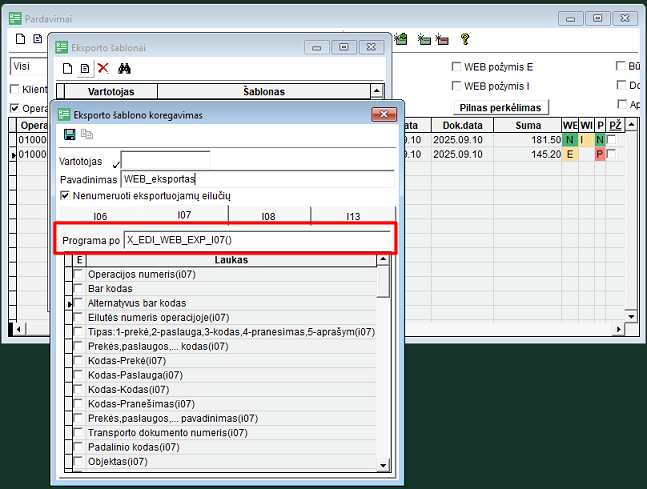Click the Eksporto šablonai window title icon

pyautogui.click(x=61, y=47)
